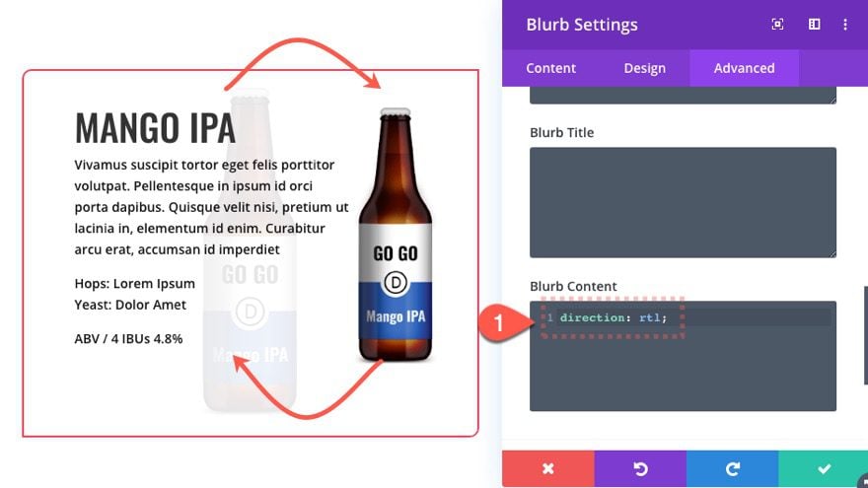868x488 pixels.
Task: Click the Mango IPA bottle image
Action: click(396, 235)
